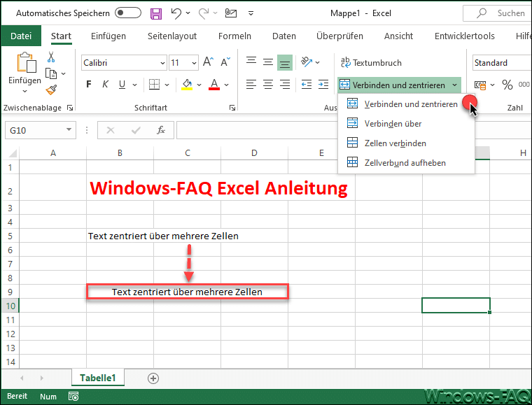This screenshot has width=532, height=405.
Task: Toggle middle vertical alignment
Action: pos(268,62)
